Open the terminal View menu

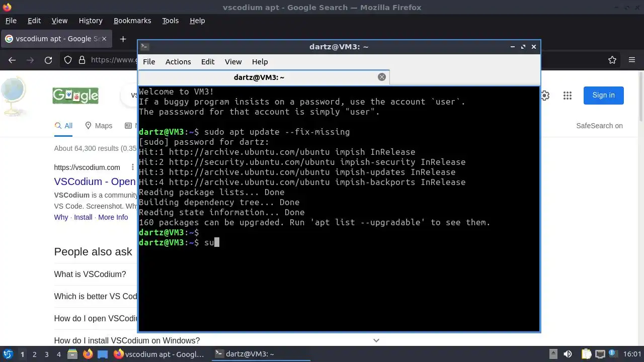click(233, 61)
